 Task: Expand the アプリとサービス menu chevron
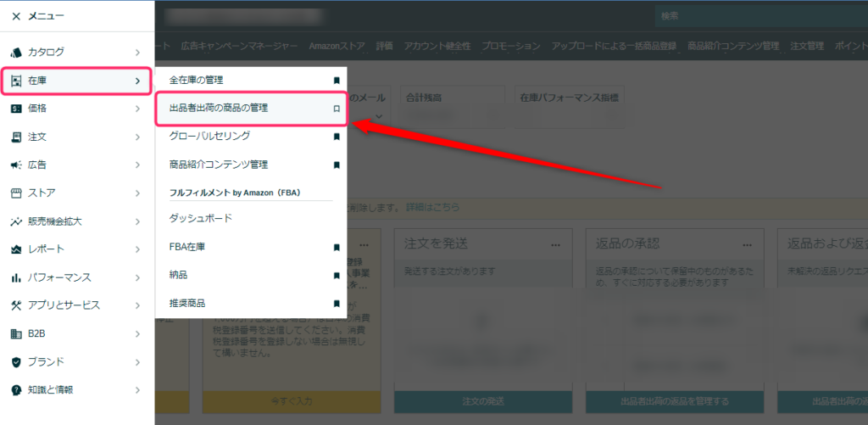tap(138, 305)
